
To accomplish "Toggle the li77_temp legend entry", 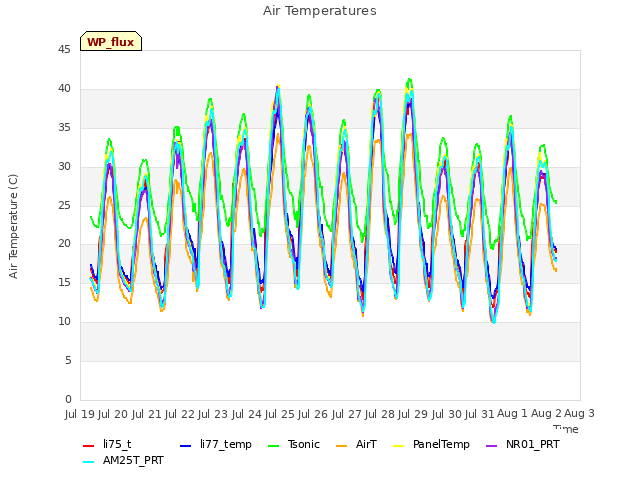I will [216, 444].
